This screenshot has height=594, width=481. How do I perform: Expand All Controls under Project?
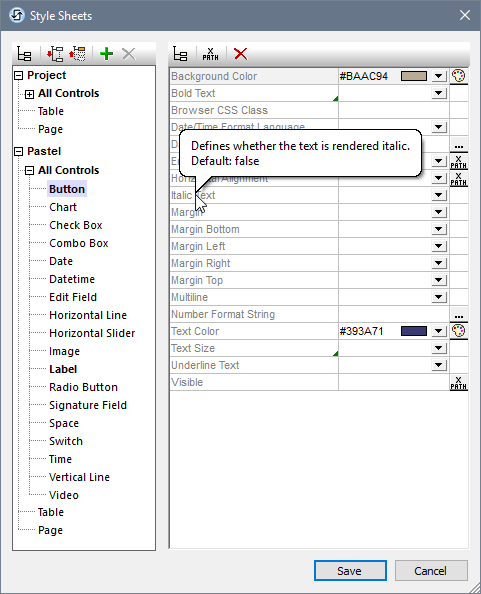pyautogui.click(x=29, y=94)
